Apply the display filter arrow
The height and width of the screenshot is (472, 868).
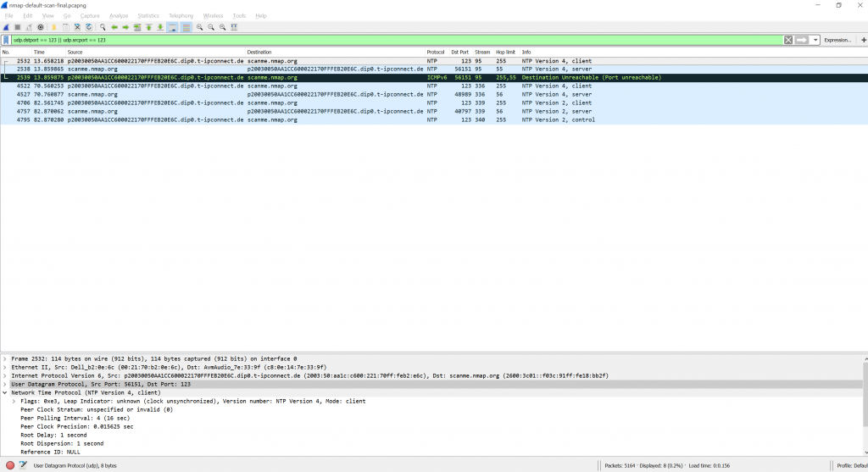point(802,40)
